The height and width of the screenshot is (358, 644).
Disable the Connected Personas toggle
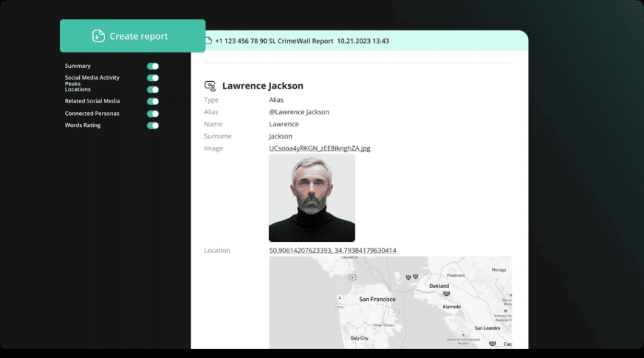[x=153, y=114]
